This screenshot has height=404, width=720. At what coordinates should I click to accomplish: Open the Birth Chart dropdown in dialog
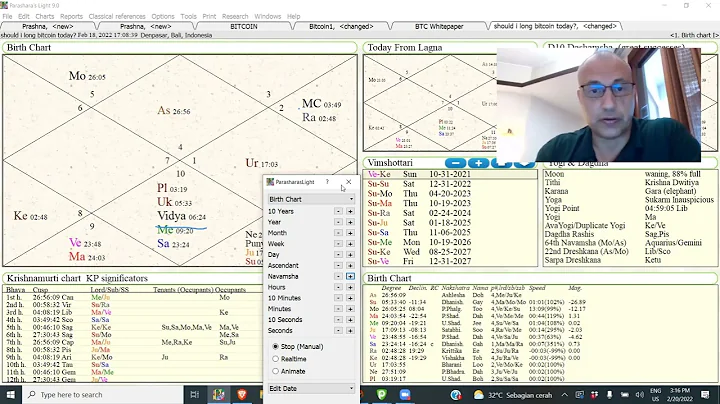(x=311, y=199)
